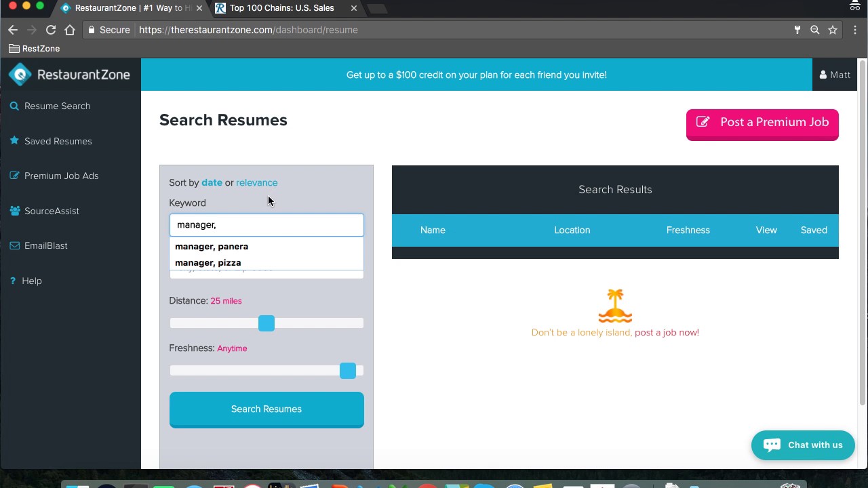
Task: Click the Keyword input field
Action: [267, 225]
